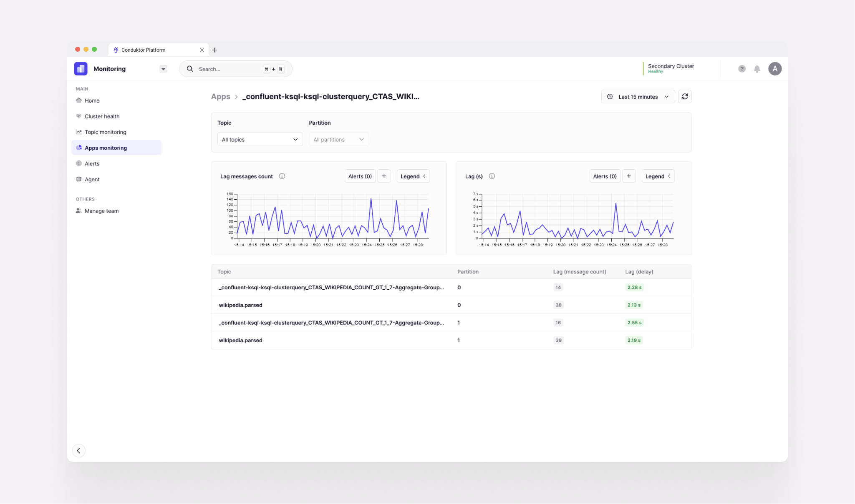Expand Legend on Lag messages count chart
Image resolution: width=855 pixels, height=504 pixels.
tap(413, 176)
